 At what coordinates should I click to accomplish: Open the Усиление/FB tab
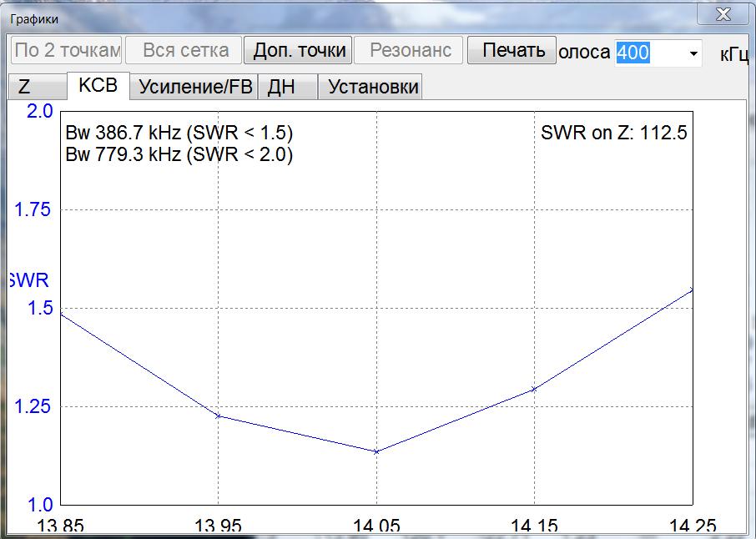click(x=195, y=87)
